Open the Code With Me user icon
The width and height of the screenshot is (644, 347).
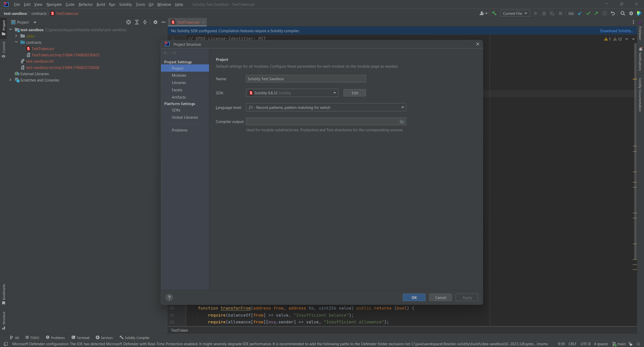(x=483, y=13)
